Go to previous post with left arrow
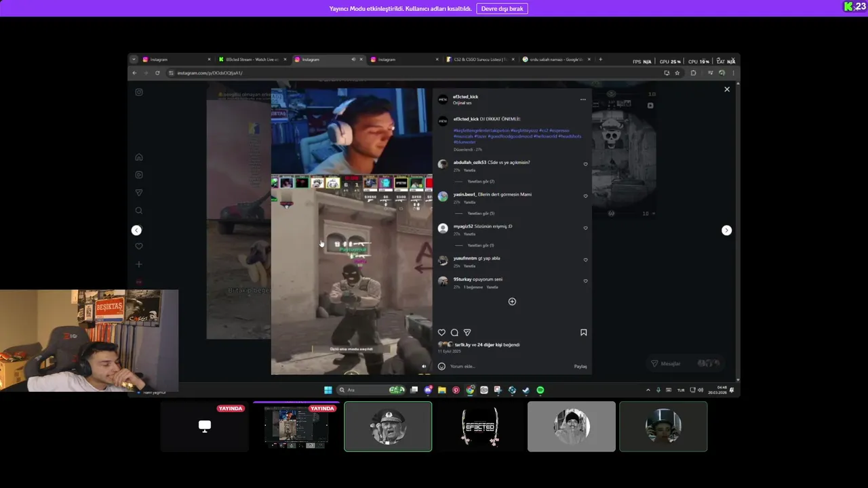The width and height of the screenshot is (868, 488). pos(136,230)
